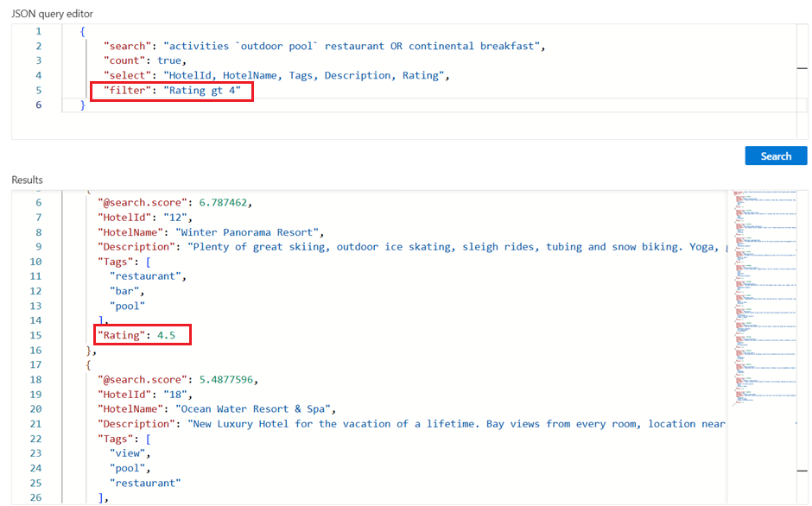Click editor line number 5
The height and width of the screenshot is (506, 812).
click(x=38, y=91)
